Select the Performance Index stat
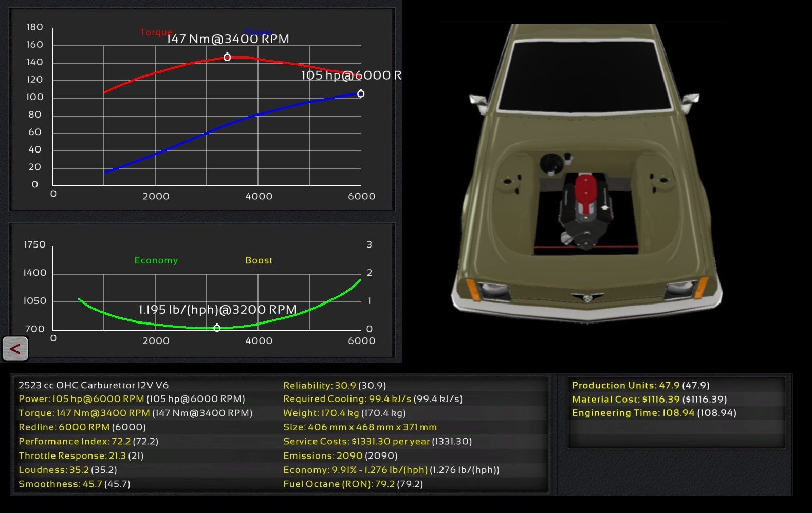 coord(88,441)
